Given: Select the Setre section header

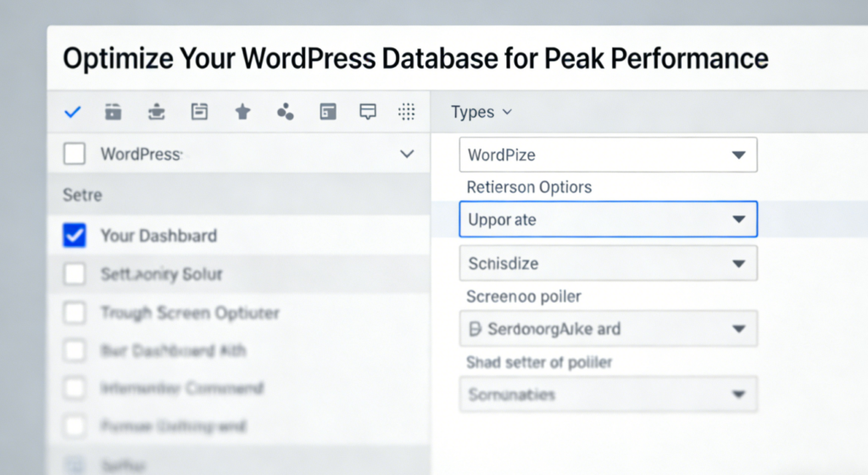Looking at the screenshot, I should pyautogui.click(x=82, y=195).
